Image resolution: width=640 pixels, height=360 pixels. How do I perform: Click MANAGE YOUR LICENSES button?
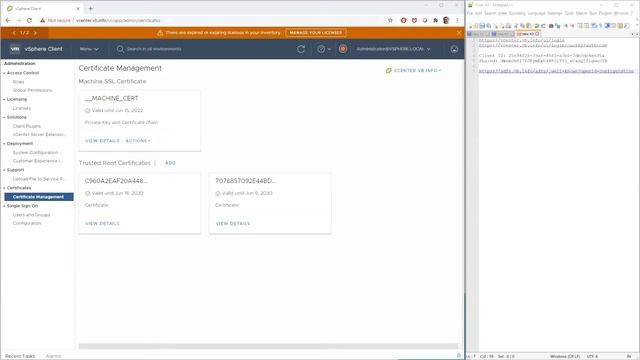tap(316, 33)
